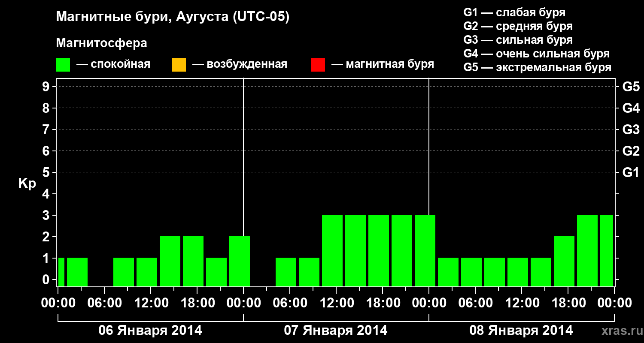Click the Магнитосфера heading

point(102,43)
